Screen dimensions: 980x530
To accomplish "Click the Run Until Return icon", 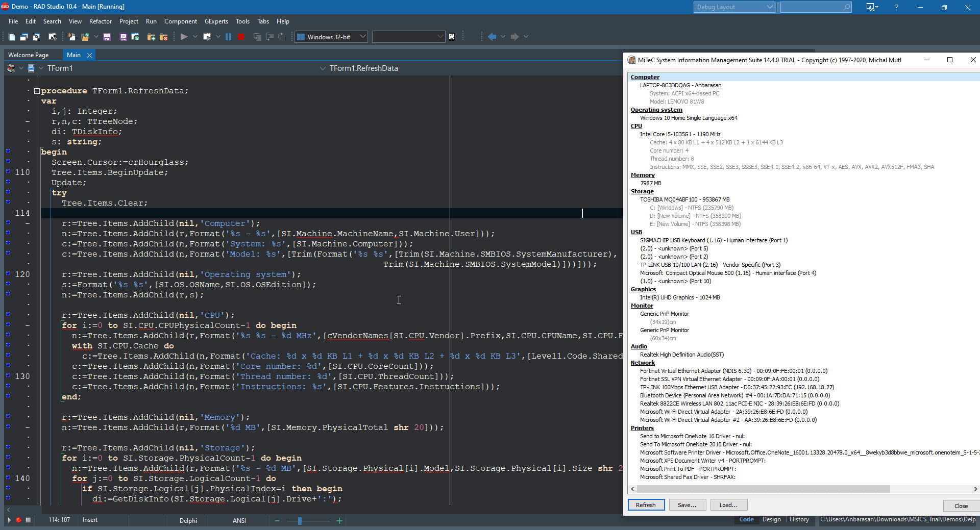I will [x=282, y=37].
